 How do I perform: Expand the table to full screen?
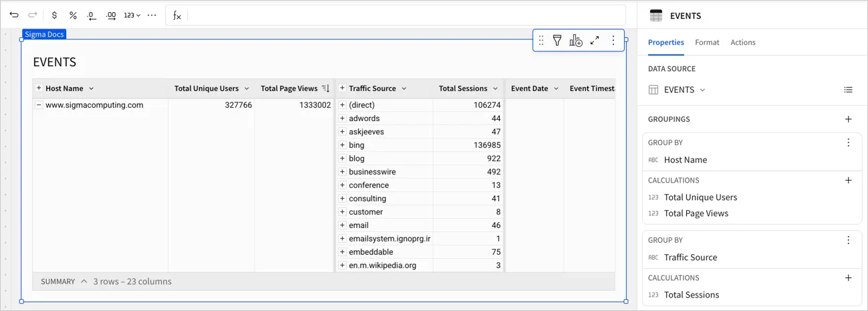click(595, 41)
